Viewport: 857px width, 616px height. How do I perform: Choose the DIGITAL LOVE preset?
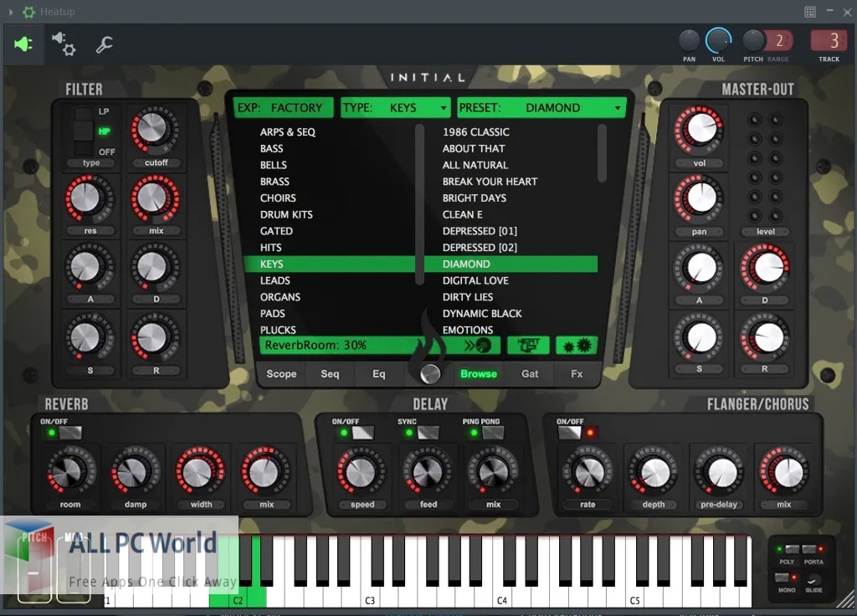[x=475, y=280]
